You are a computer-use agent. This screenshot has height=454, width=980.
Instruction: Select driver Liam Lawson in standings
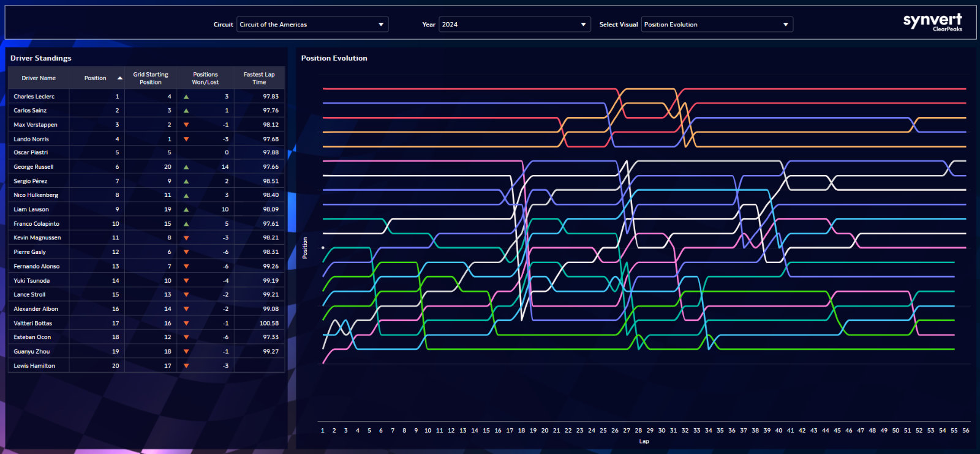[31, 210]
